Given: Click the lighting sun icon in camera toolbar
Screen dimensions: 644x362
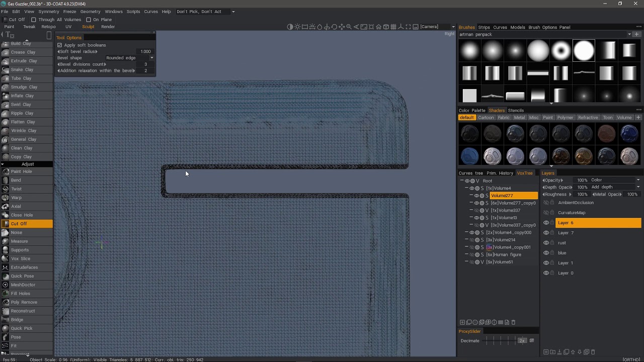Looking at the screenshot, I should [x=297, y=27].
